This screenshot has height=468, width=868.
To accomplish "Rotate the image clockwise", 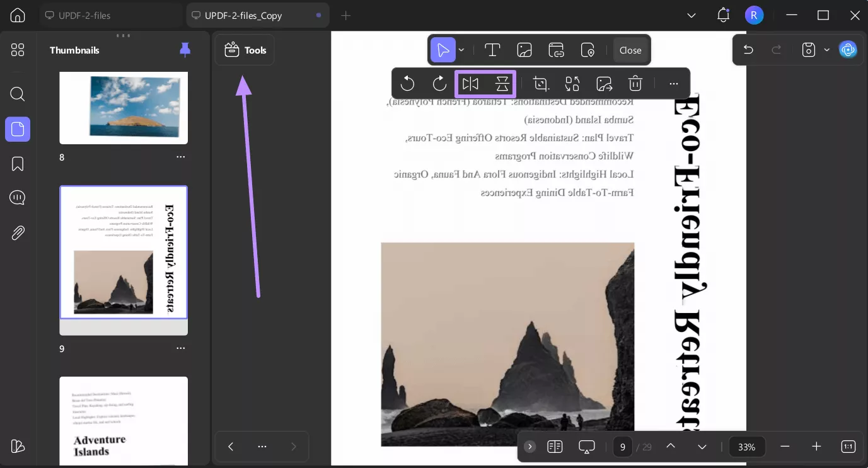I will [x=439, y=83].
